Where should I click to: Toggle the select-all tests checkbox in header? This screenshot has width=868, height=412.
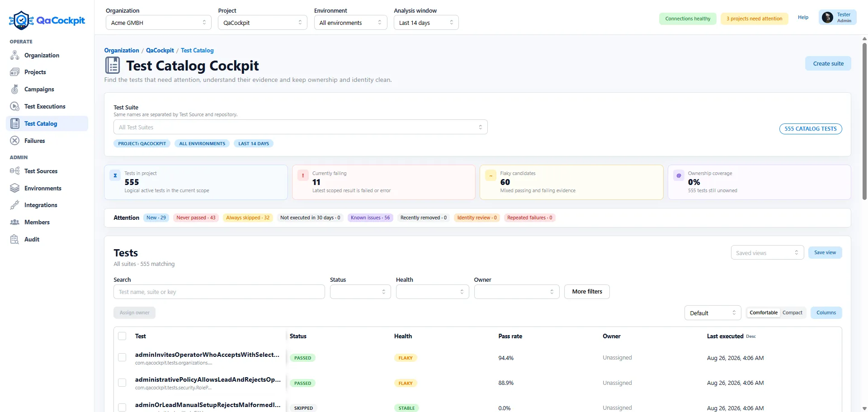(x=122, y=336)
